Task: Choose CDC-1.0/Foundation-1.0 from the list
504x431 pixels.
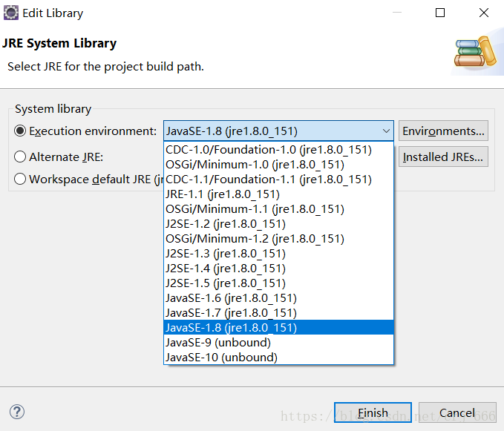Action: 278,150
